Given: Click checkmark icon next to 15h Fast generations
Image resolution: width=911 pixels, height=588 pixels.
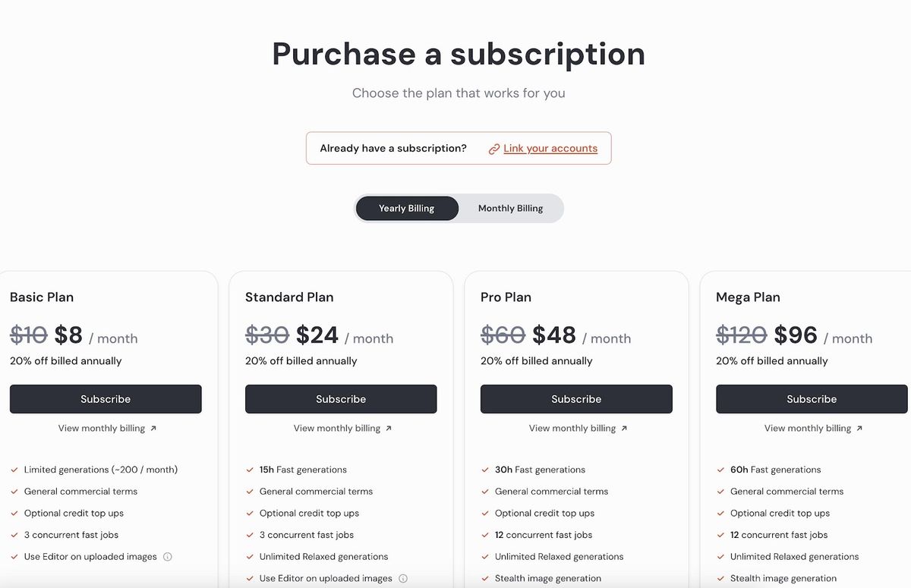Looking at the screenshot, I should tap(250, 470).
